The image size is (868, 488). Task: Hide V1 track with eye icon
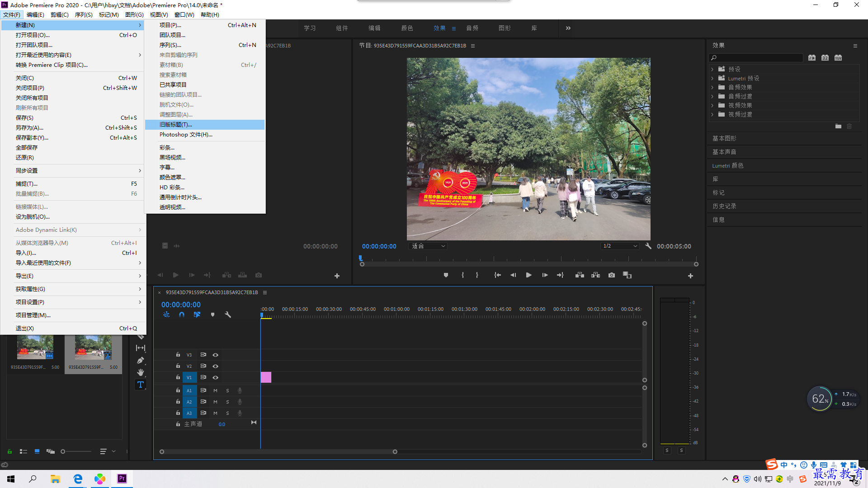point(216,377)
